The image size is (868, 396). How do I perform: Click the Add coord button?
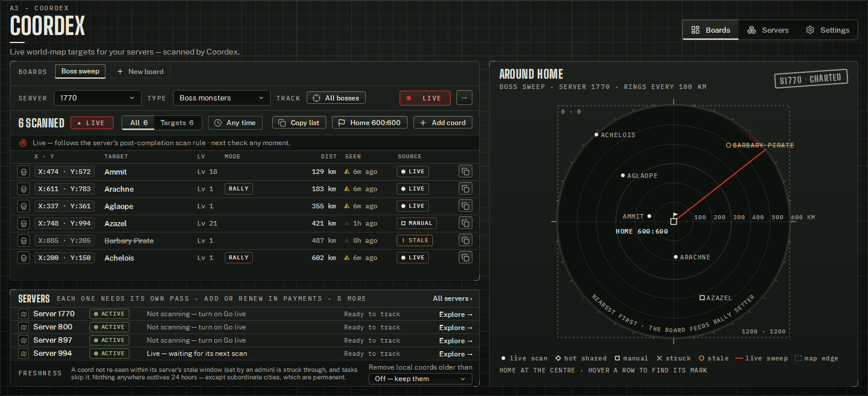click(x=443, y=123)
